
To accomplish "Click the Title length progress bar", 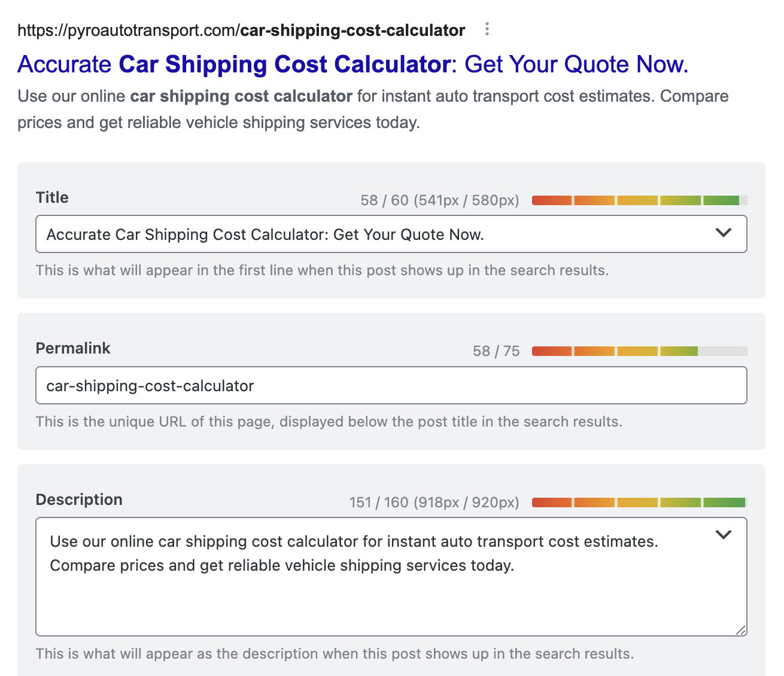I will pyautogui.click(x=639, y=200).
